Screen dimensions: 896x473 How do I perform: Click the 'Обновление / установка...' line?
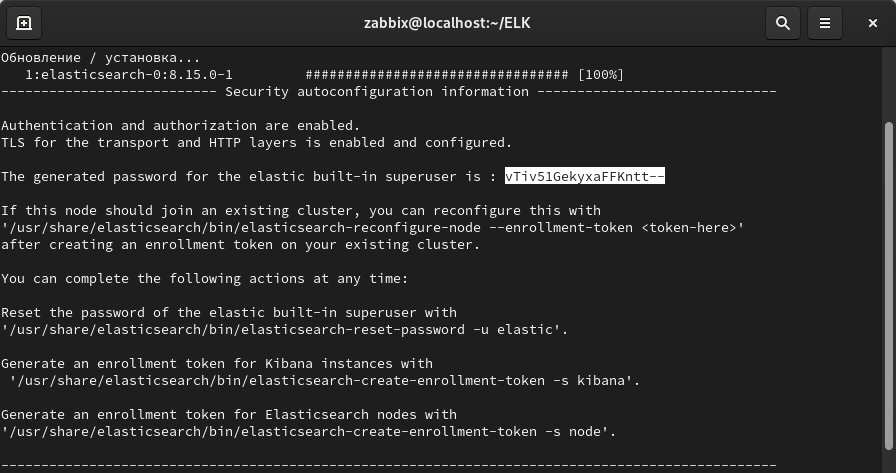tap(100, 58)
